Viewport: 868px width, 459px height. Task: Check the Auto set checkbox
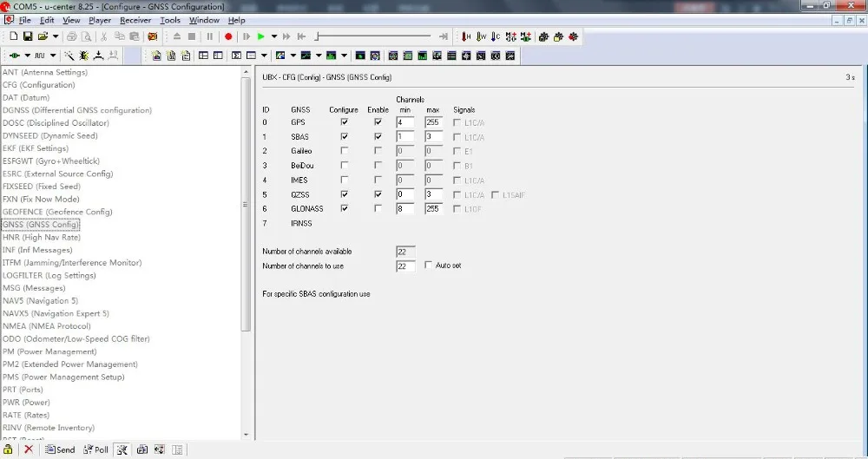428,266
